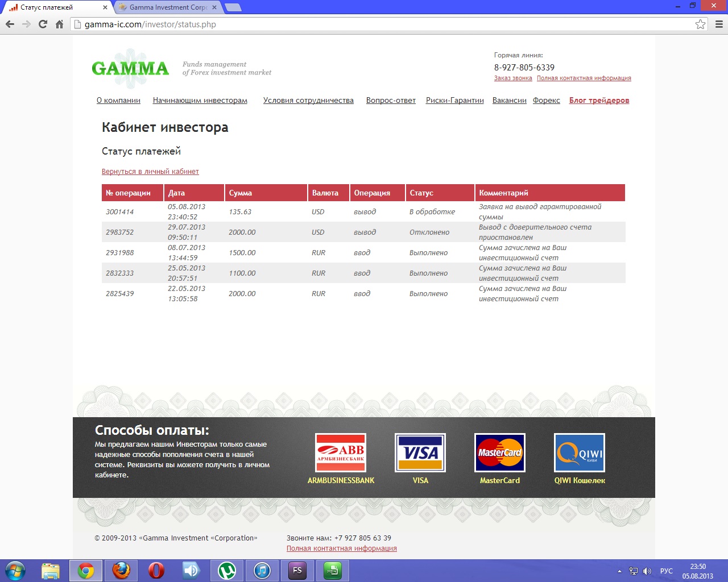This screenshot has height=582, width=728.
Task: Click the Статус платежей subheading
Action: [x=141, y=151]
